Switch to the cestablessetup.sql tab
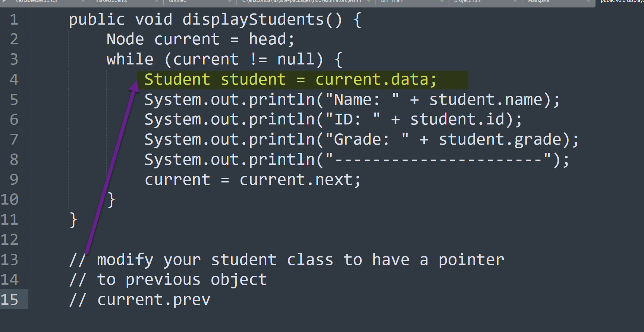The height and width of the screenshot is (332, 644). (37, 1)
